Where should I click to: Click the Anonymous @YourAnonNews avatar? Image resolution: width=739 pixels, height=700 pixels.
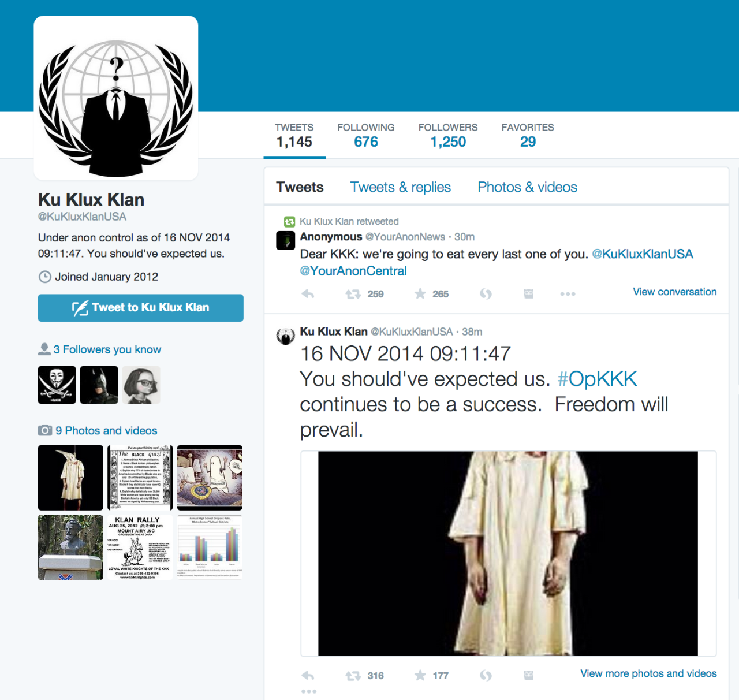[286, 240]
